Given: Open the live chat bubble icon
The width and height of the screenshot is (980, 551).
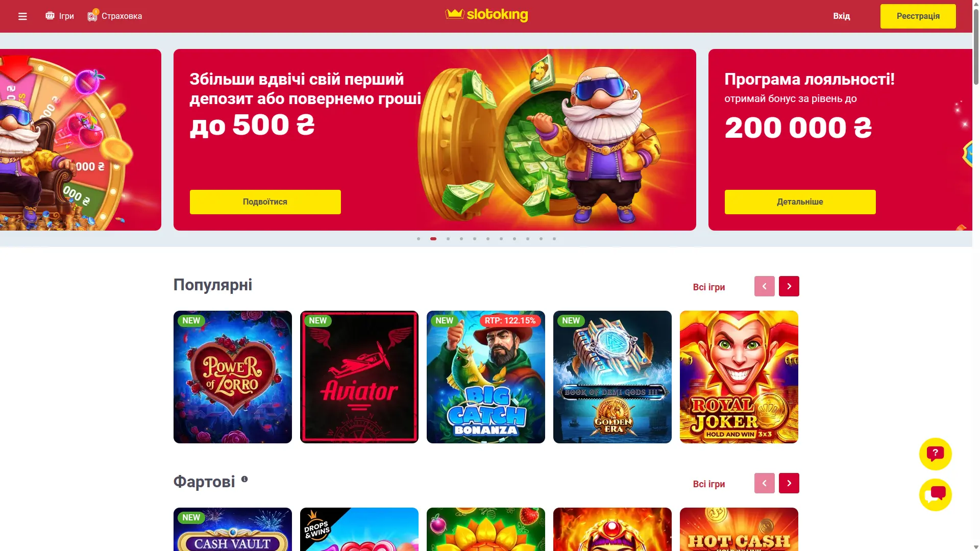Looking at the screenshot, I should click(935, 494).
